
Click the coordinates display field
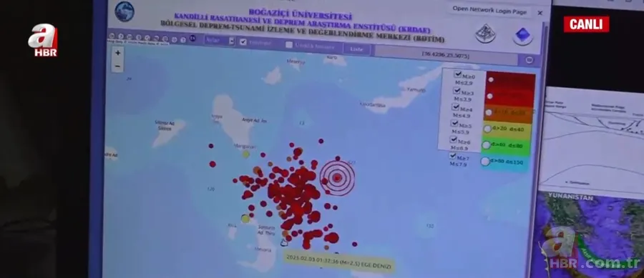[446, 55]
